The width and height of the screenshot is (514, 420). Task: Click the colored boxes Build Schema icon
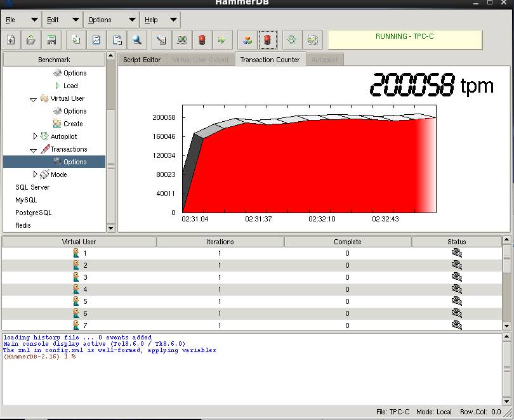pos(247,40)
